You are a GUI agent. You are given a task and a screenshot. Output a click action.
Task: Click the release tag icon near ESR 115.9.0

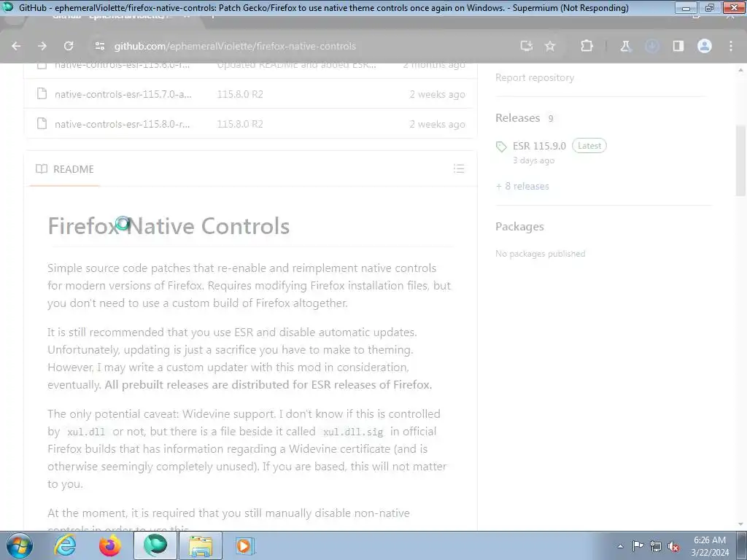pos(501,147)
